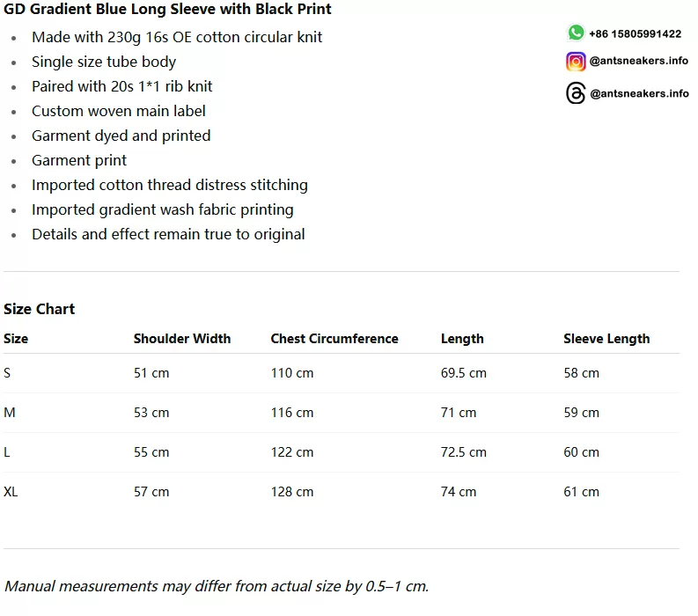Viewport: 698px width, 616px height.
Task: Click the manual measurements disclaimer text
Action: click(217, 586)
